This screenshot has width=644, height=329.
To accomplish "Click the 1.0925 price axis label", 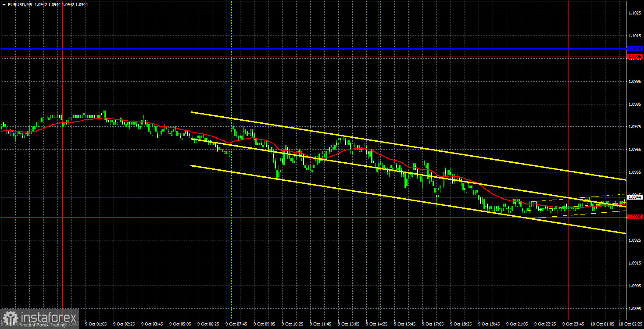I will tap(635, 240).
